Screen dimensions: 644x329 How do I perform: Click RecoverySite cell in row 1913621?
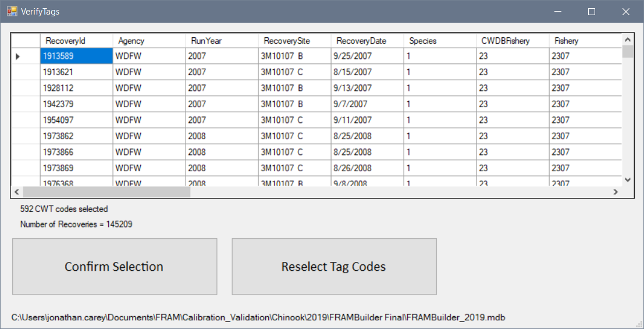point(294,72)
